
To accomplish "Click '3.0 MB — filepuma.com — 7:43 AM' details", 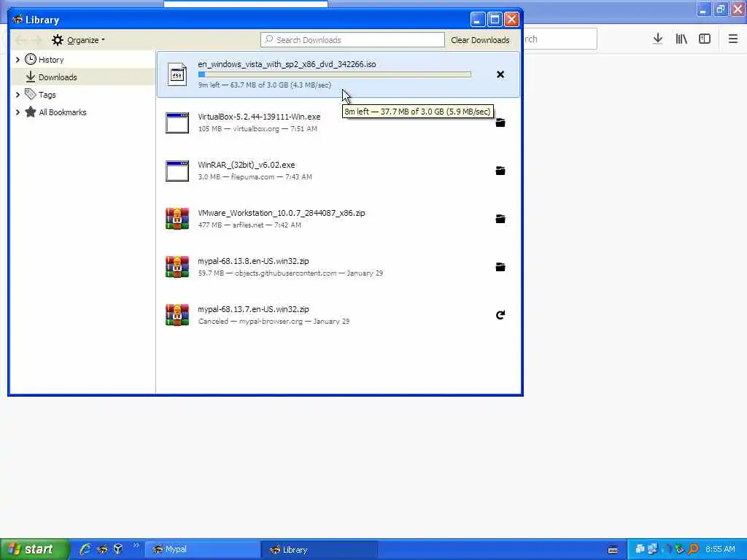I will 255,176.
